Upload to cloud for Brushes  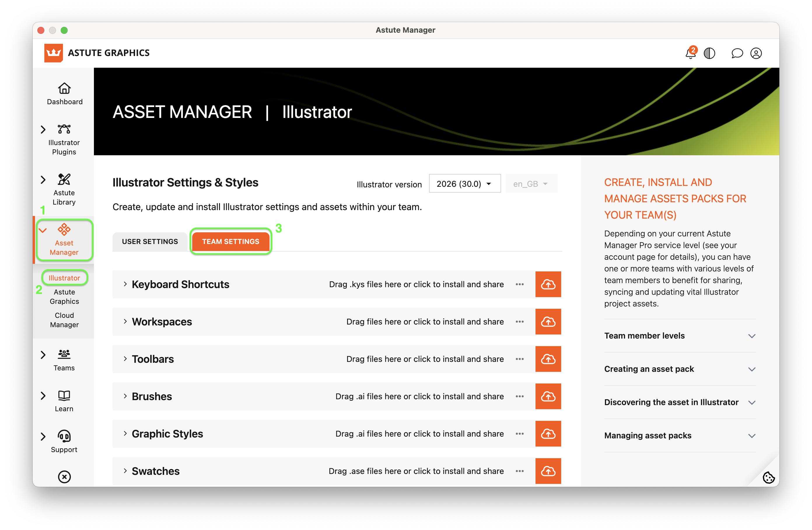click(x=548, y=396)
